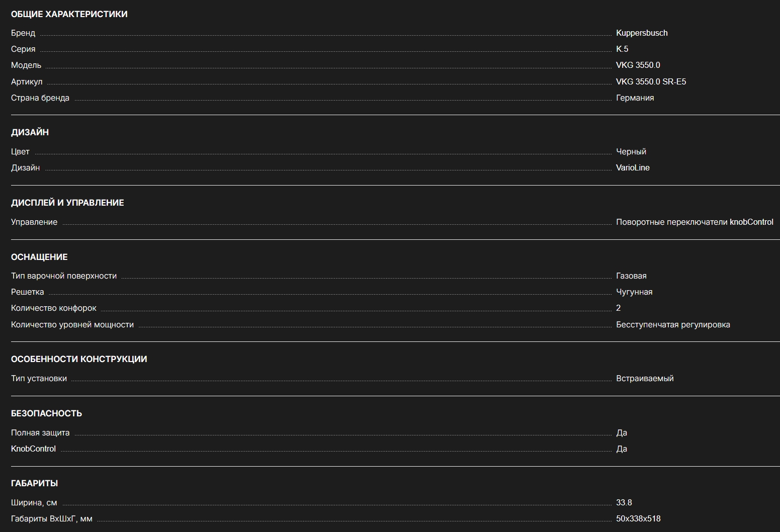Click the article number VKG 3550.0 SR-E5
780x532 pixels.
[651, 81]
